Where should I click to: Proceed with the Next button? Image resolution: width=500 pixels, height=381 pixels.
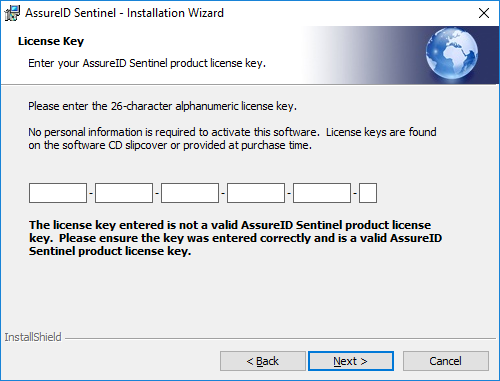pyautogui.click(x=351, y=361)
